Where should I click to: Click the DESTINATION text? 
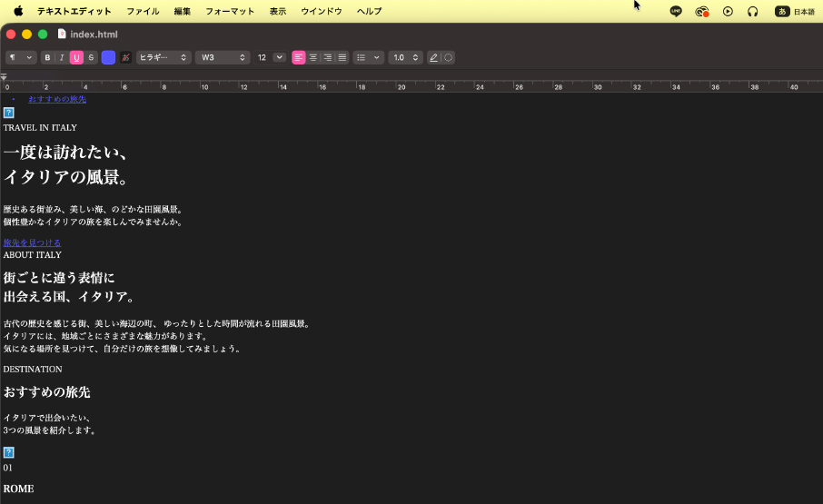pos(33,370)
